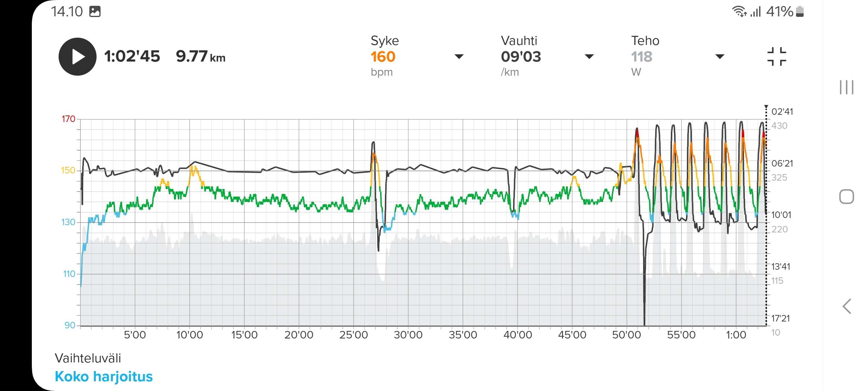Tap the Android home button
868x391 pixels.
click(846, 197)
